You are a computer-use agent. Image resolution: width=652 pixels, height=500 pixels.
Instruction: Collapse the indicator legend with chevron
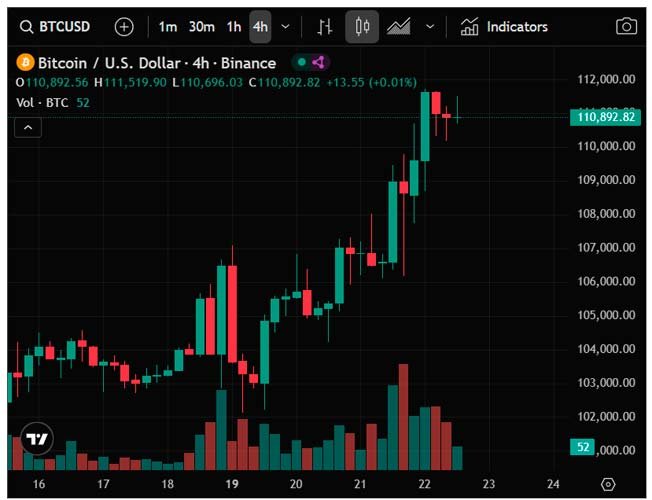28,127
